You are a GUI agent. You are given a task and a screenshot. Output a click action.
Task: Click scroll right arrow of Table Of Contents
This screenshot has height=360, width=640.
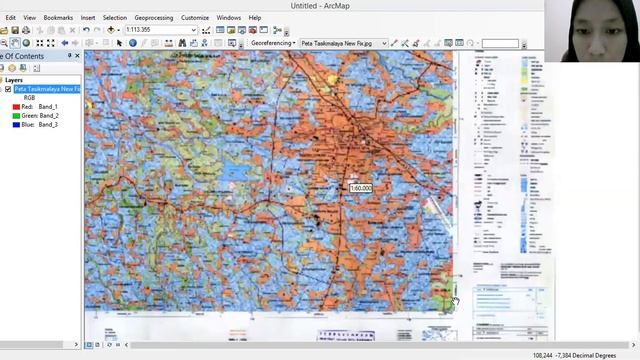pyautogui.click(x=76, y=345)
